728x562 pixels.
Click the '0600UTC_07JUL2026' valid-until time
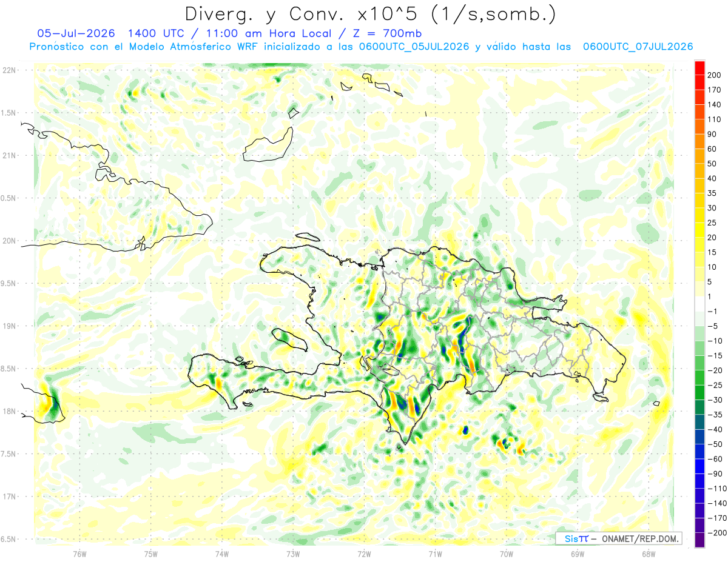[638, 47]
